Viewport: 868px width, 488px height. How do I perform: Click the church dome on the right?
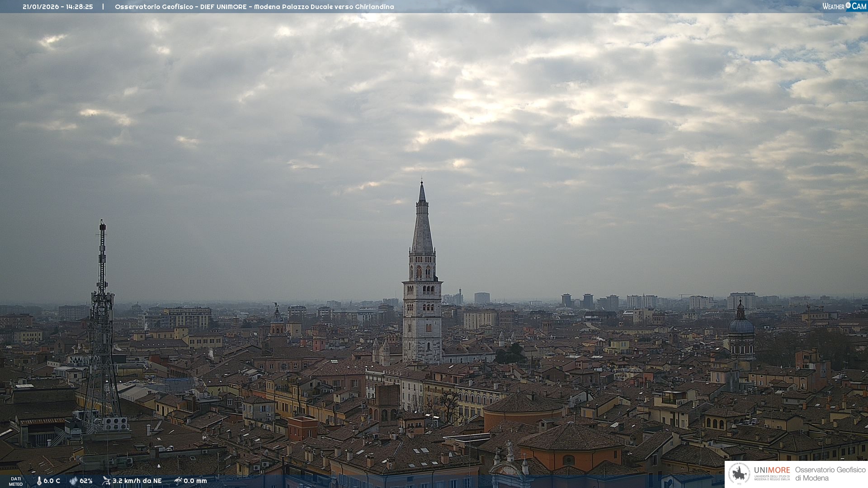point(741,325)
